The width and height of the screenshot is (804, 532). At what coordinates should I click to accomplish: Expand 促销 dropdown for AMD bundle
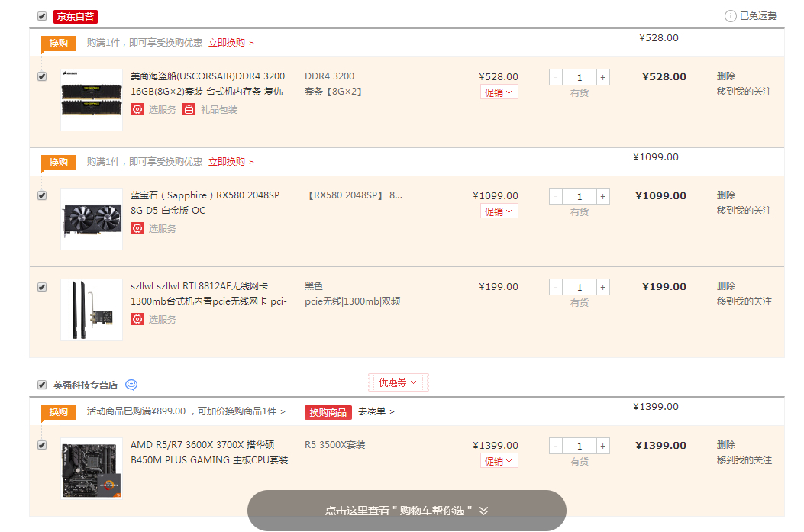coord(499,461)
